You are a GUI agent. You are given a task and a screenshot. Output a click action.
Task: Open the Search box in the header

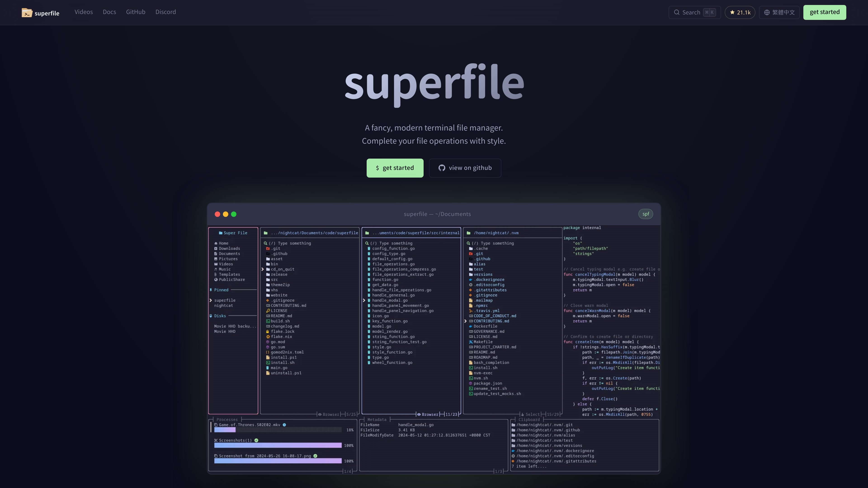(694, 12)
